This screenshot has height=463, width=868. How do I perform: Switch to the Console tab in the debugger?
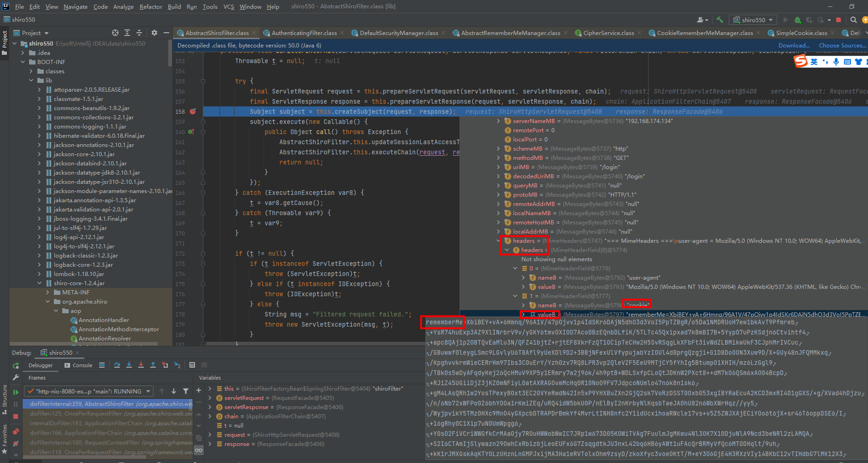pyautogui.click(x=78, y=365)
